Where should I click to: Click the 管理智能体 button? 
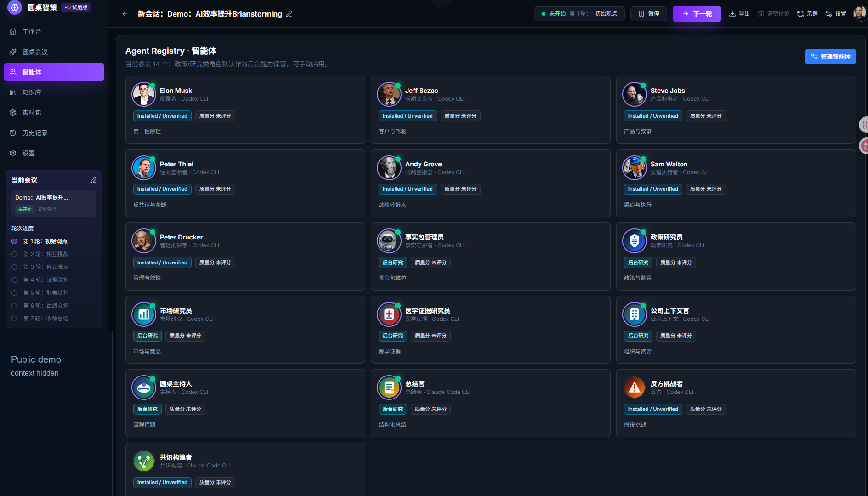[x=830, y=57]
